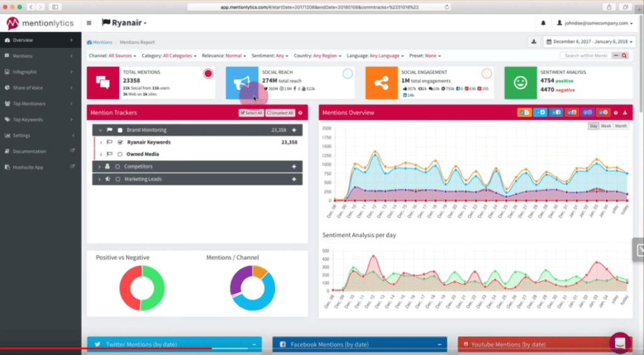Screen dimensions: 644x355
Task: Click the Unselect All button
Action: (280, 113)
